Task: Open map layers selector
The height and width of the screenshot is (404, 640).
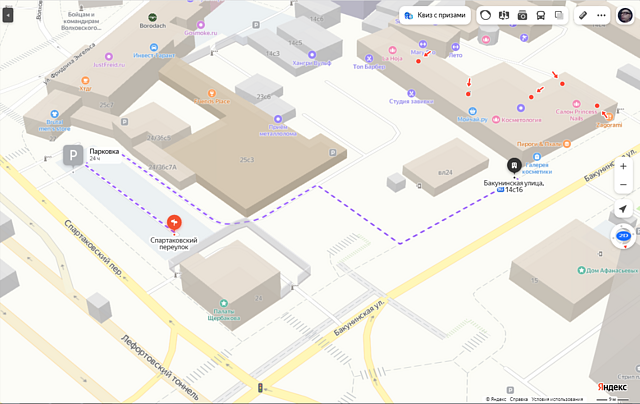Action: coord(559,16)
